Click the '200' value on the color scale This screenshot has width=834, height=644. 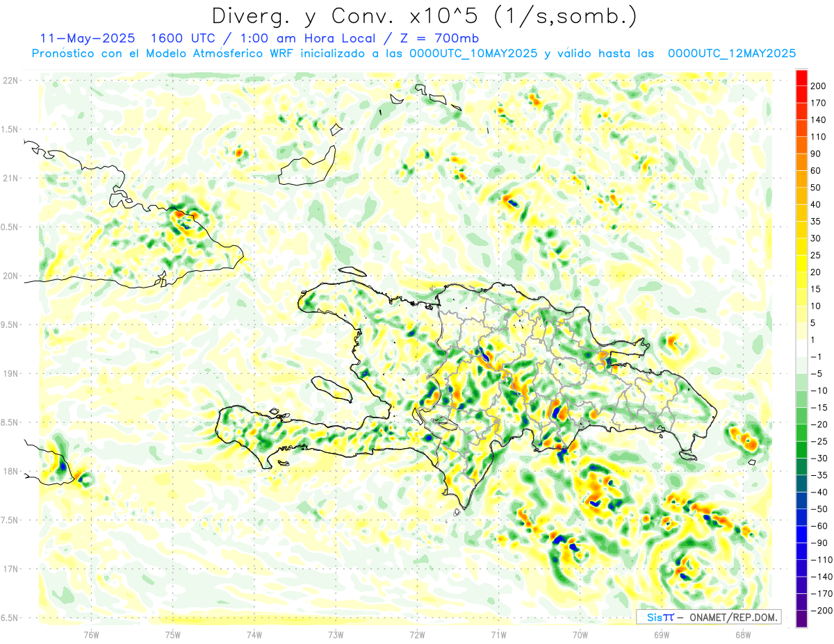(818, 86)
